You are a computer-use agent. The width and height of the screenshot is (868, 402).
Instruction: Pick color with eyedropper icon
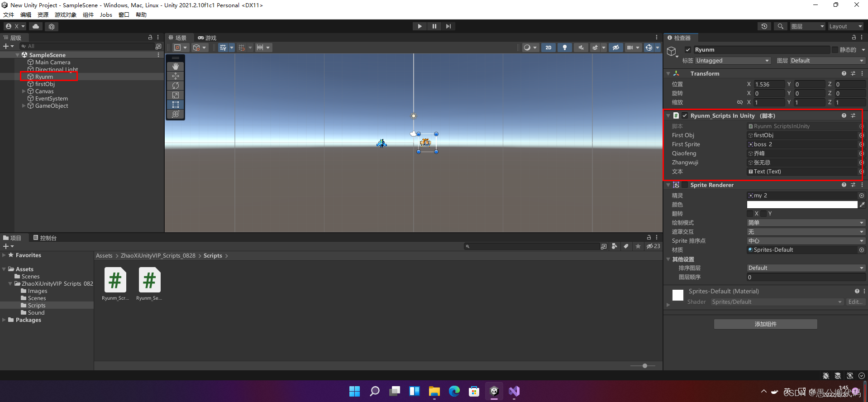pyautogui.click(x=862, y=205)
